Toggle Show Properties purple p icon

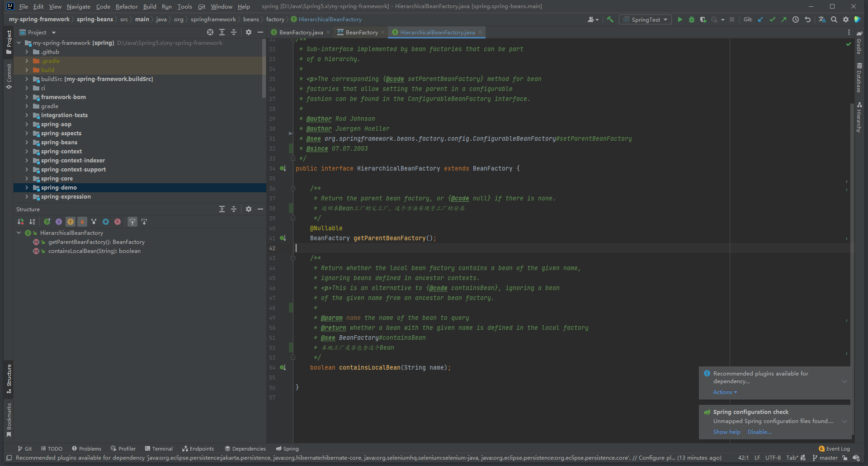click(59, 222)
